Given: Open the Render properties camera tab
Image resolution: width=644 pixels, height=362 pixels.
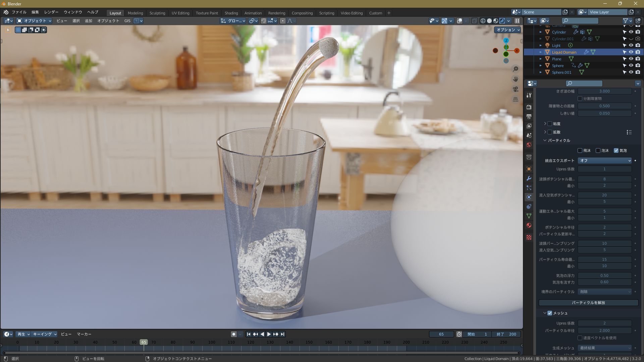Looking at the screenshot, I should pos(529,107).
